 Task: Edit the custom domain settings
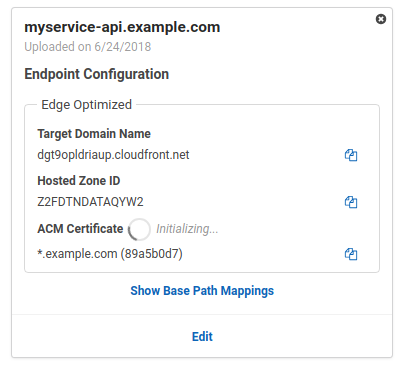(202, 337)
